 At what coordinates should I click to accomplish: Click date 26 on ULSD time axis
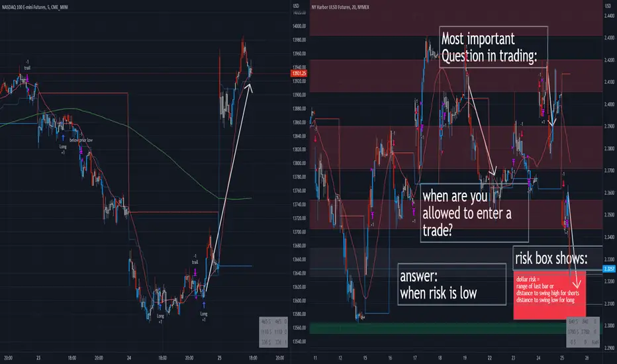[x=587, y=358]
